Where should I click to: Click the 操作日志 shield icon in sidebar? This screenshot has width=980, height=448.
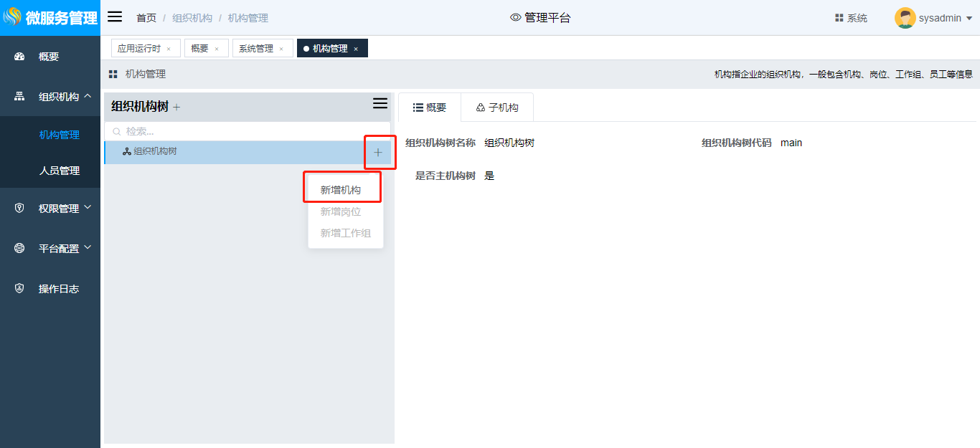click(x=20, y=289)
